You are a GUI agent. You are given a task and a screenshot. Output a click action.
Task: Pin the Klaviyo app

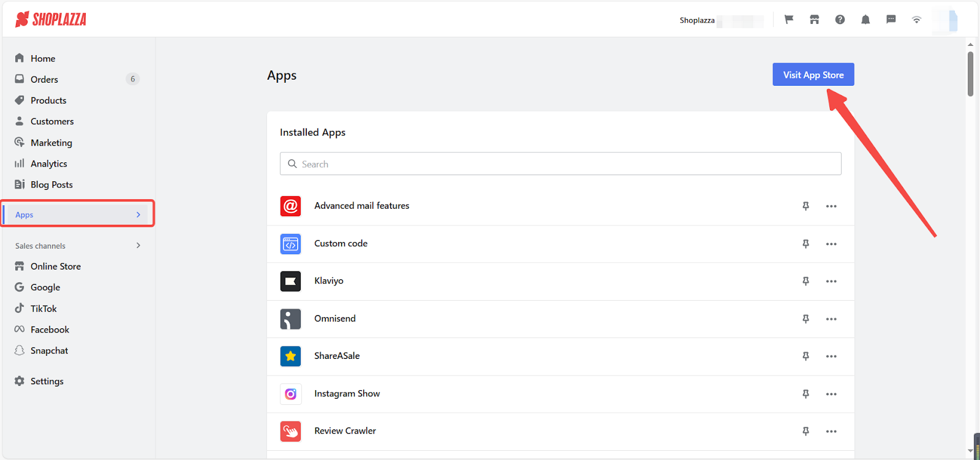pyautogui.click(x=806, y=281)
